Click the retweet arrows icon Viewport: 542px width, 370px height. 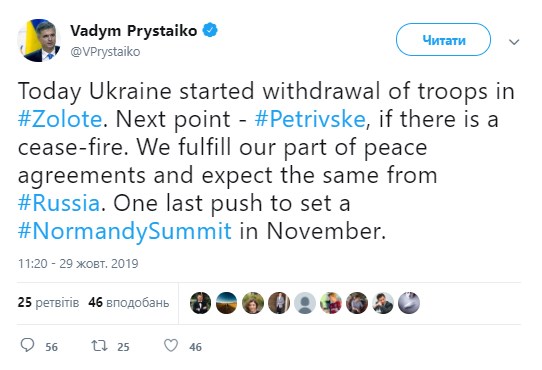point(99,345)
